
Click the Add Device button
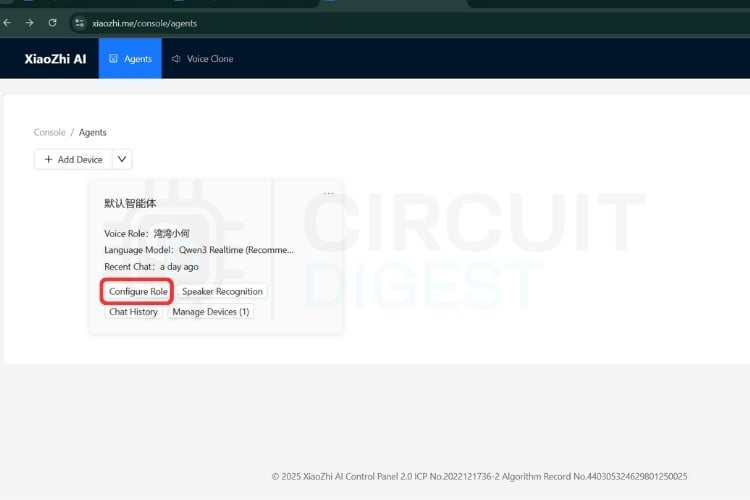coord(73,159)
